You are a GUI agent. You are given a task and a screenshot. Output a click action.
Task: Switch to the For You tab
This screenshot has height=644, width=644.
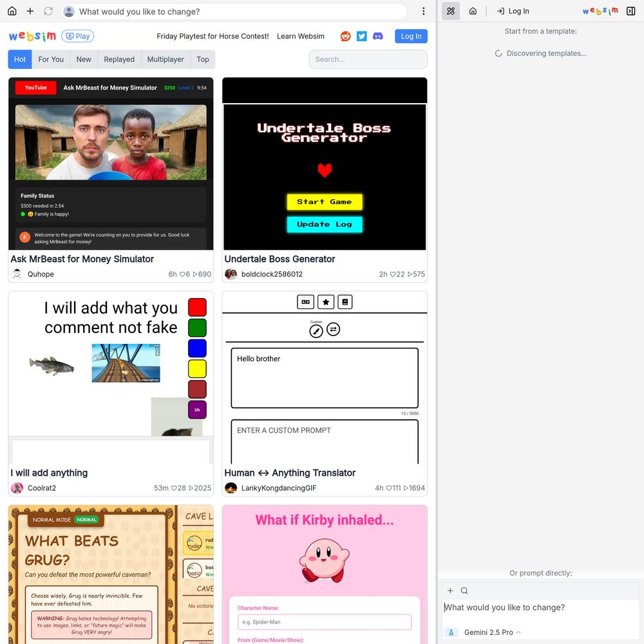[51, 59]
